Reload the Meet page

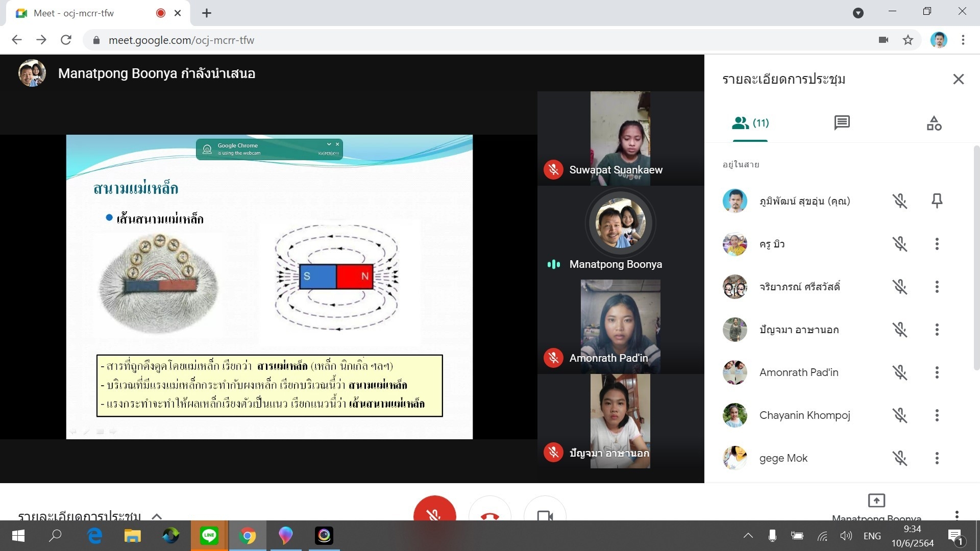tap(66, 40)
